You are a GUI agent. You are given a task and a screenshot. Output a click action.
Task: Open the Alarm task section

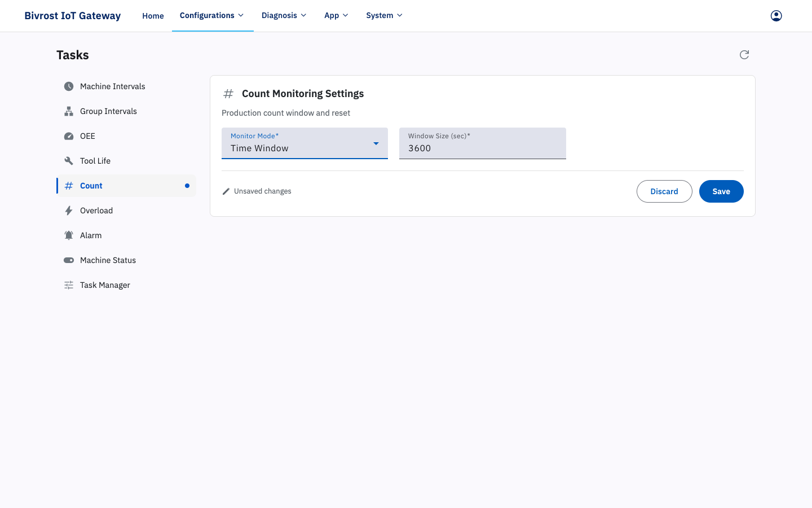tap(126, 235)
